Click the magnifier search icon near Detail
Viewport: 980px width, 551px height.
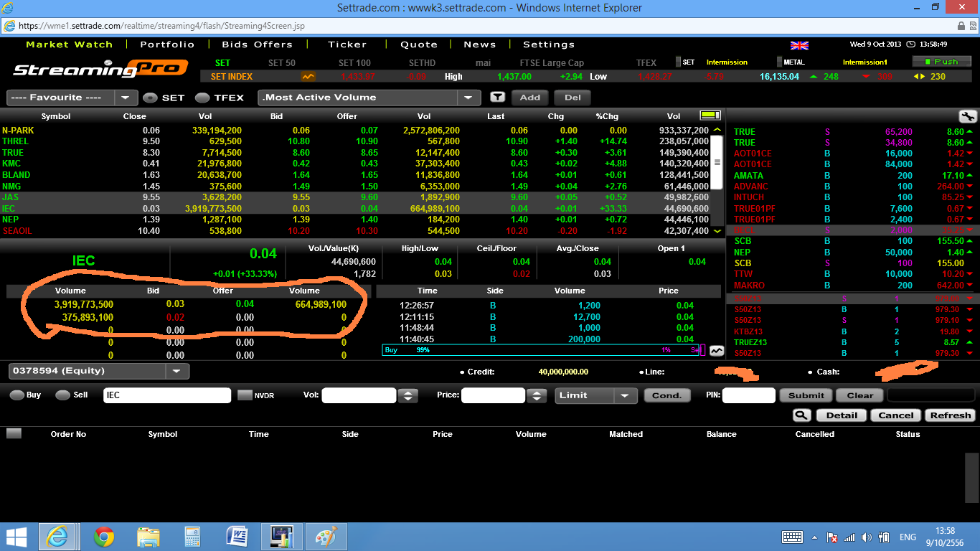[x=802, y=415]
